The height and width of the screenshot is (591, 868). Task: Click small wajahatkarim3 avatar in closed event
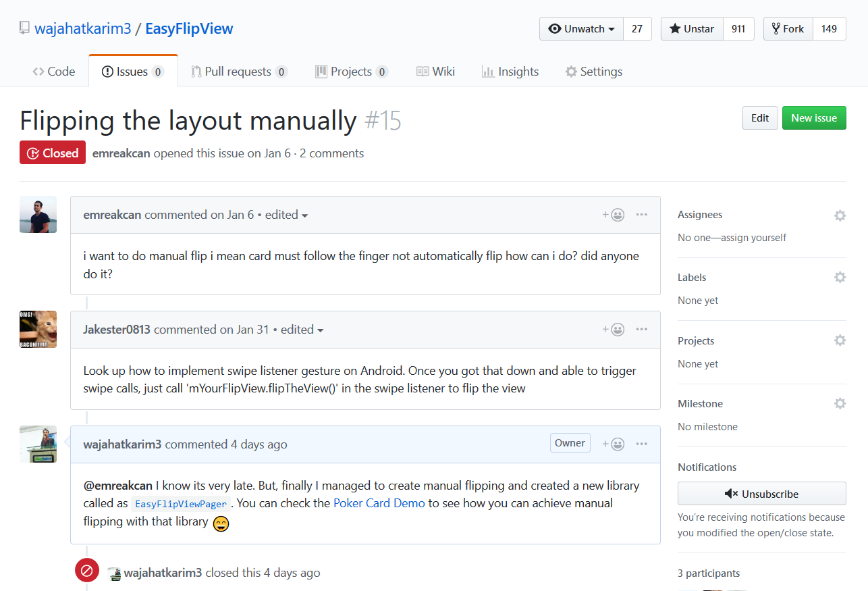point(114,573)
